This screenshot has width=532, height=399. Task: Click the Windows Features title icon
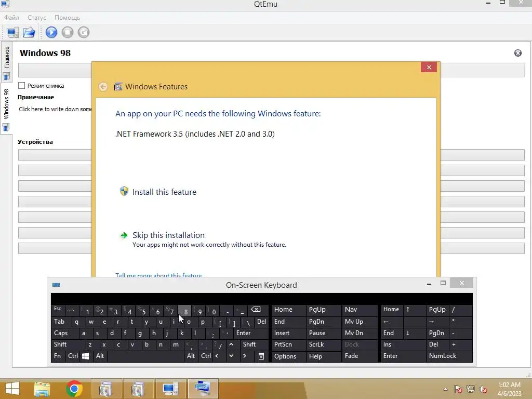[x=118, y=87]
